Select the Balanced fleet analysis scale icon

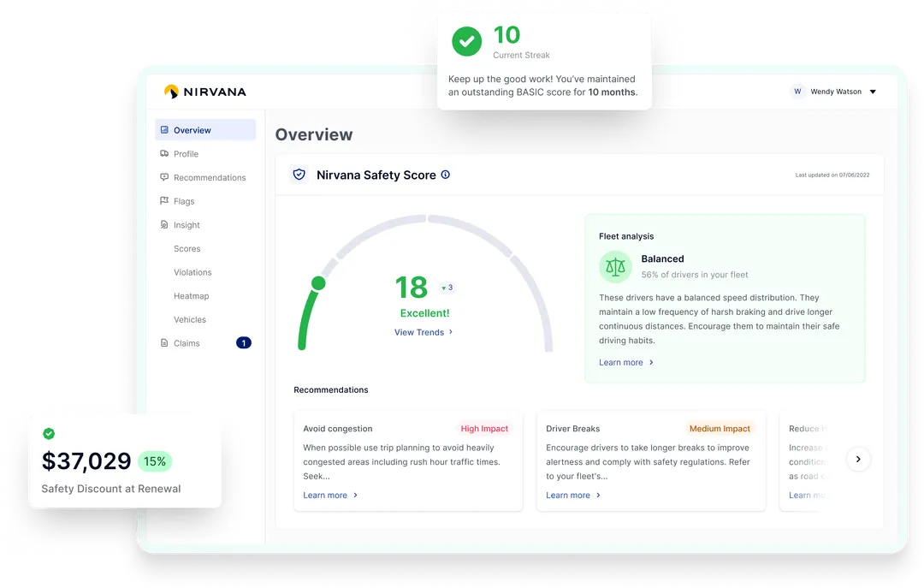point(616,266)
